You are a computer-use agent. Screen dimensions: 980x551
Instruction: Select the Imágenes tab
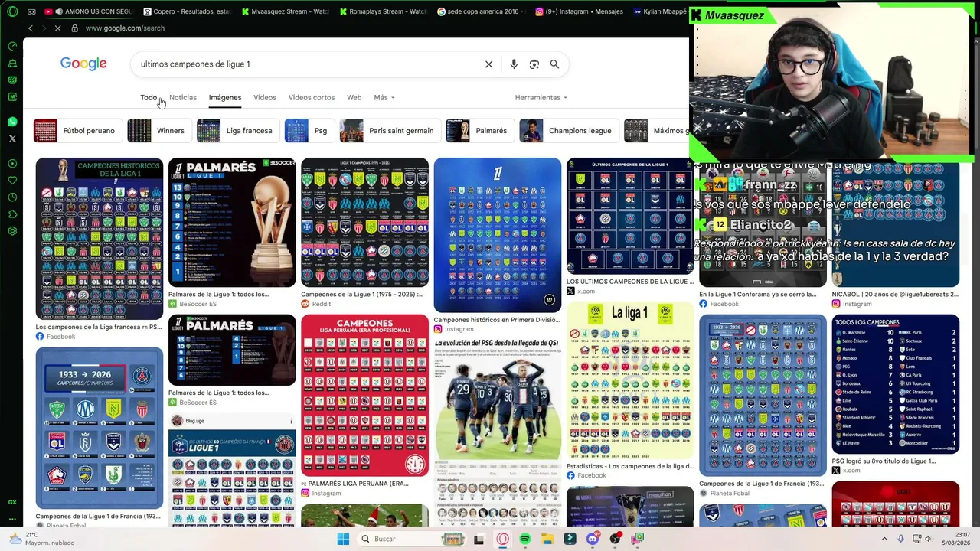click(225, 98)
